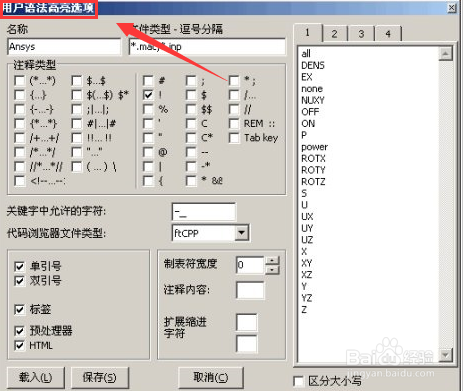Select keyword 'ROTX' in the list

(x=313, y=159)
